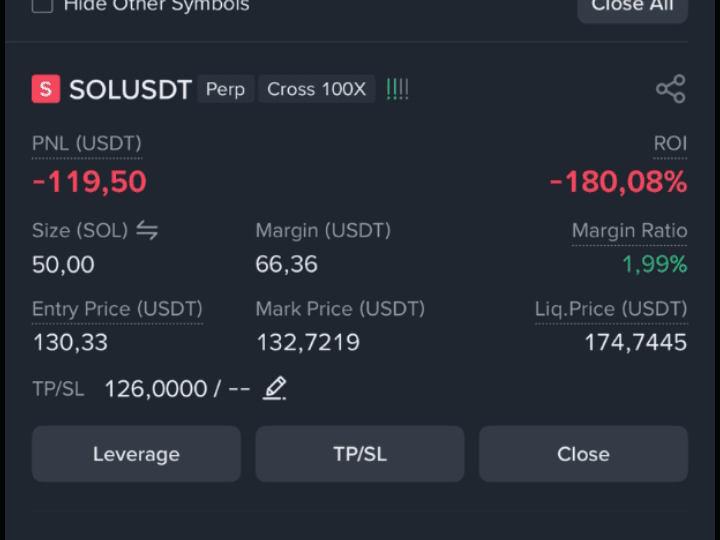Swap size unit with arrows icon
Viewport: 720px width, 540px height.
(x=147, y=230)
